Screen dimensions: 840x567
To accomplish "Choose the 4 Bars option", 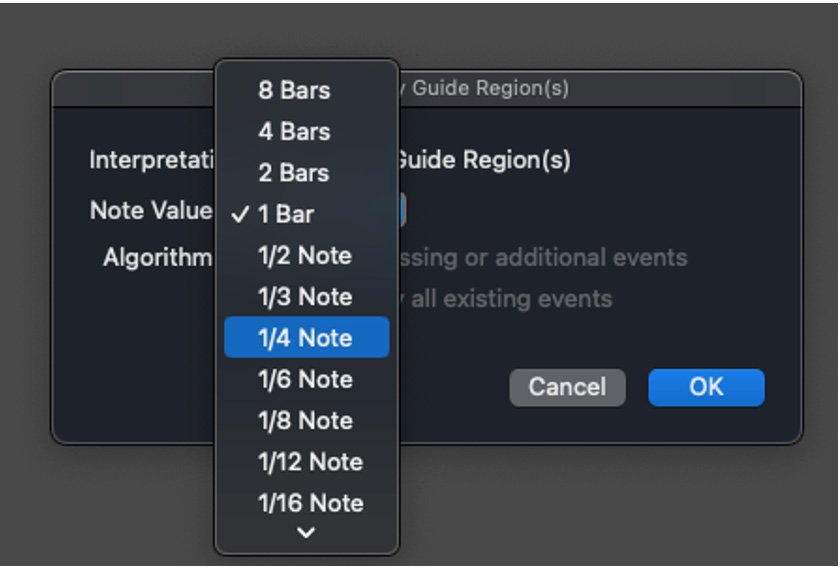I will pos(306,131).
